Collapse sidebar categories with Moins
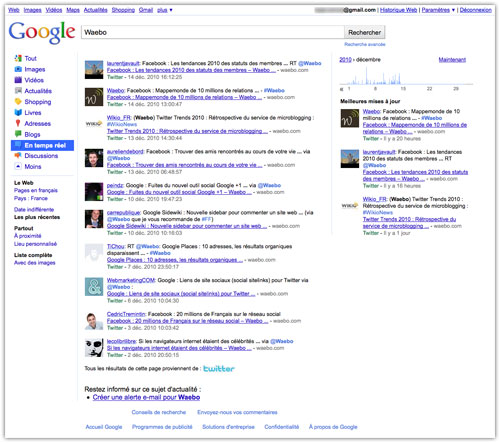Image resolution: width=500 pixels, height=443 pixels. point(33,166)
